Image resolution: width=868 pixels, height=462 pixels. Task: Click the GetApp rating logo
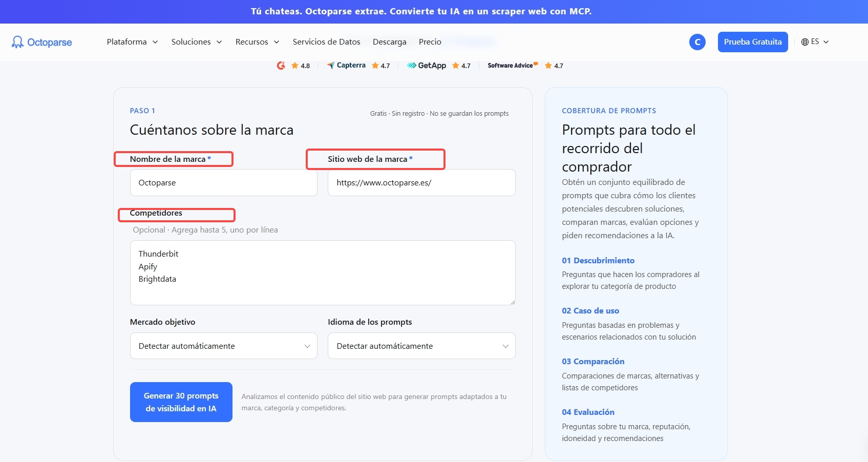pos(426,66)
